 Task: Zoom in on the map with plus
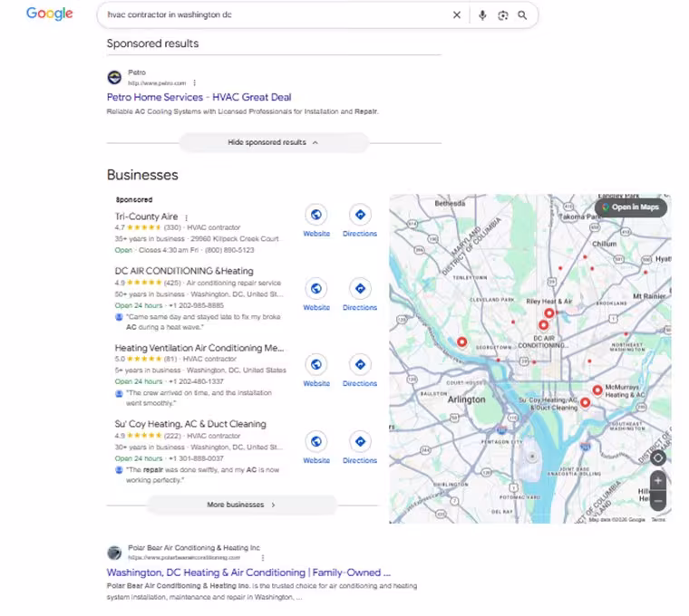click(658, 481)
